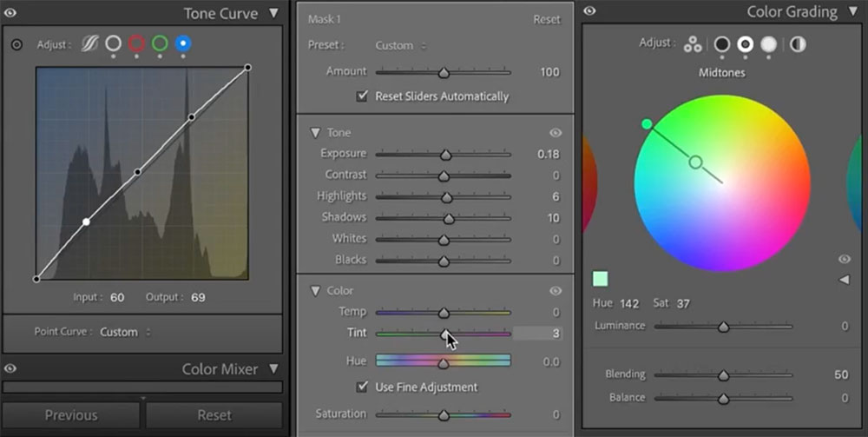The image size is (868, 437).
Task: Click the Amount slider handle
Action: (444, 73)
